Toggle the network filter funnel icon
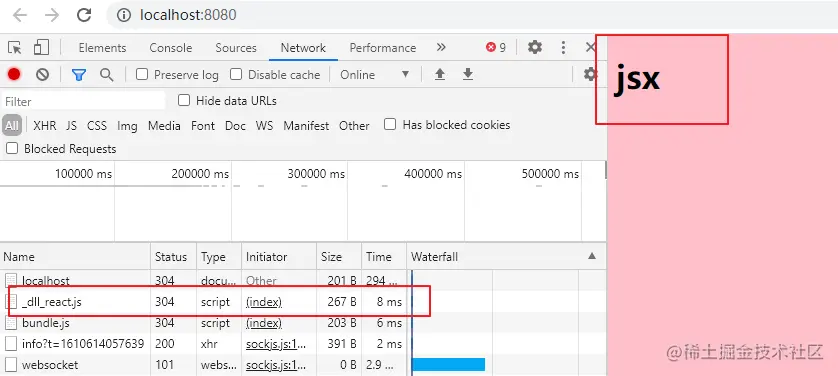 point(79,75)
